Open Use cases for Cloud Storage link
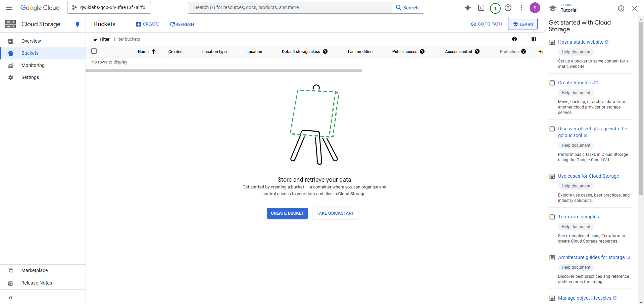The image size is (644, 304). pyautogui.click(x=588, y=176)
